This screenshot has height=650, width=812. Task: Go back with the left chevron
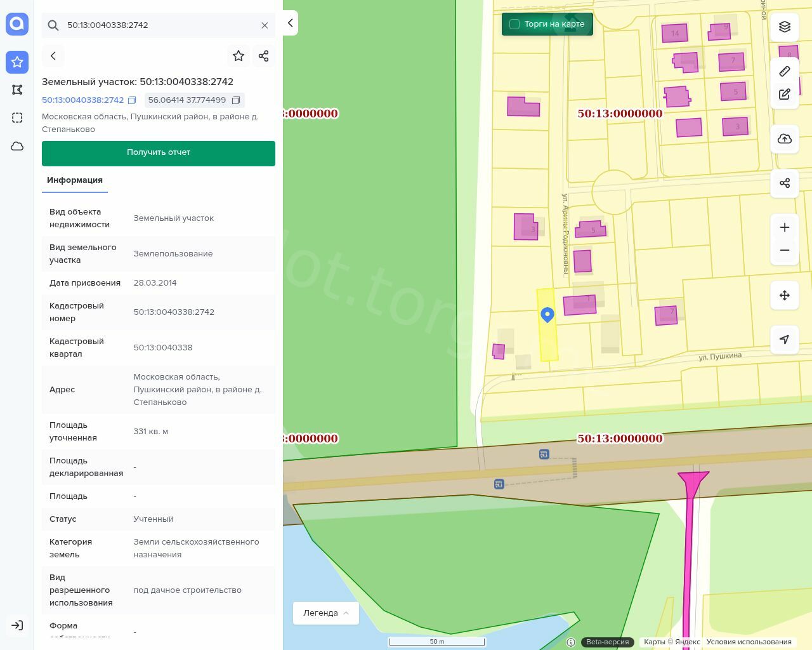click(x=53, y=56)
